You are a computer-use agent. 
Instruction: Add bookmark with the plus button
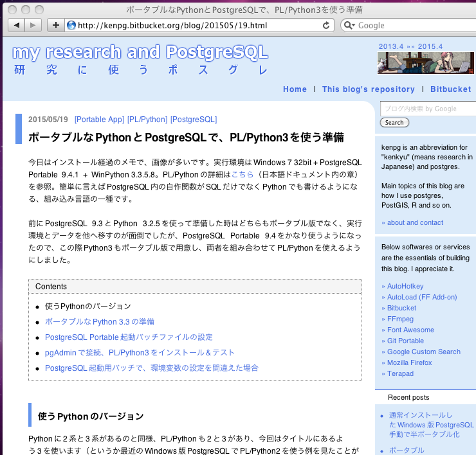(56, 25)
